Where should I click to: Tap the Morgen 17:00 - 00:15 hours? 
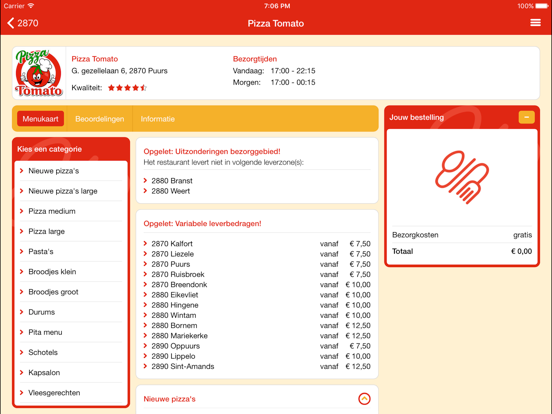coord(274,82)
